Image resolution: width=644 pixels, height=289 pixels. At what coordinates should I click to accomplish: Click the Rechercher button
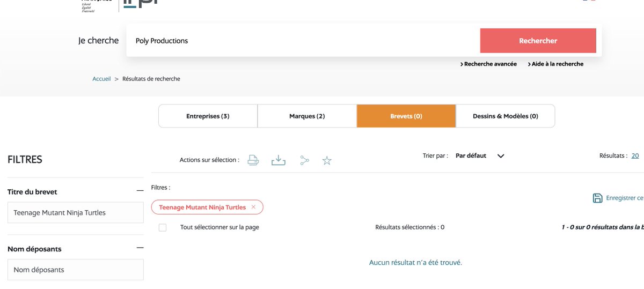(538, 41)
